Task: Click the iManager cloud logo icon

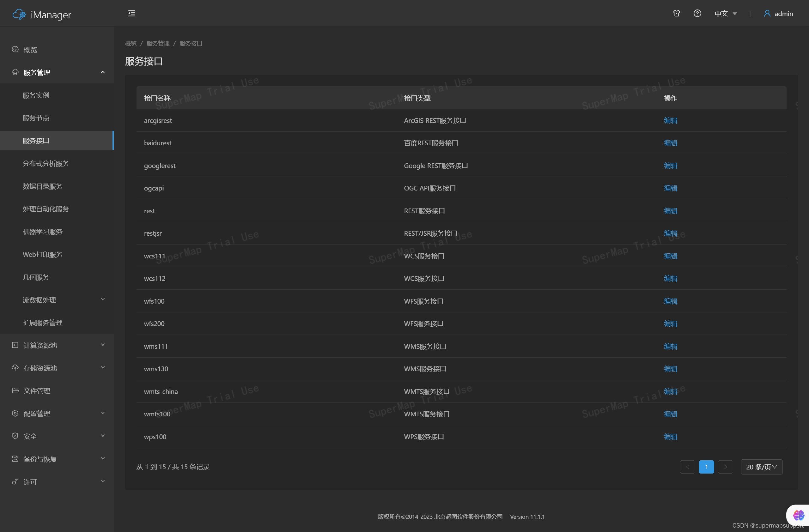Action: point(19,14)
